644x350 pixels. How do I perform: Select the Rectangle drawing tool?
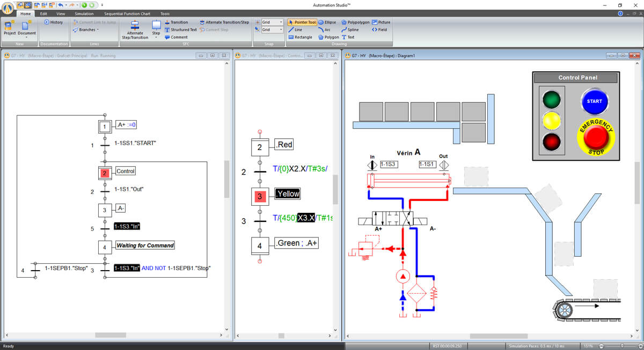(x=300, y=37)
